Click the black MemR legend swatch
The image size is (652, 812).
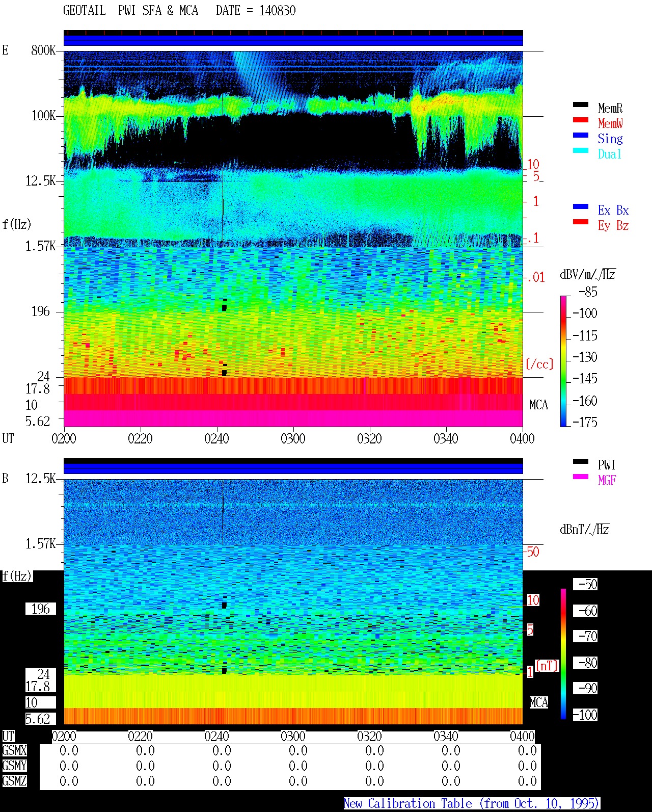tap(581, 104)
